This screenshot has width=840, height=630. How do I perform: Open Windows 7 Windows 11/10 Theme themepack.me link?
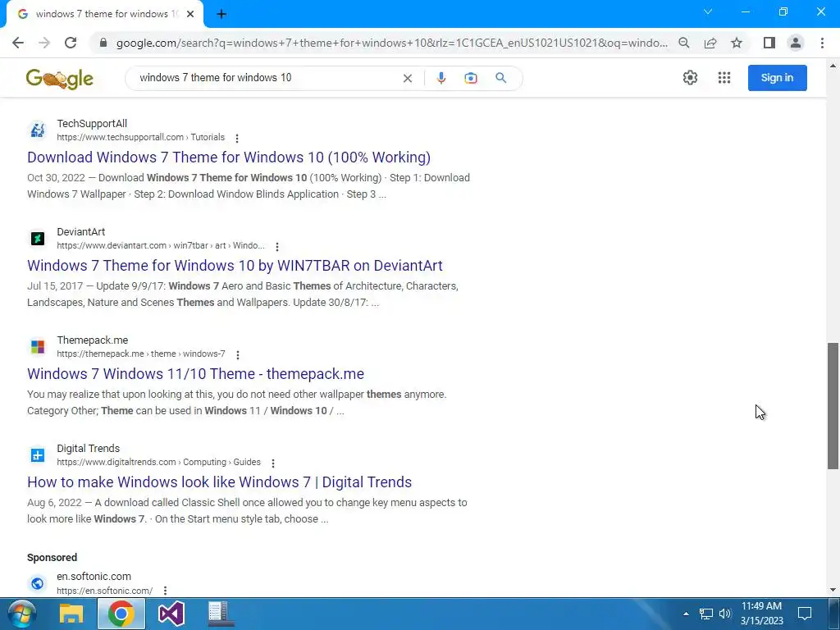point(195,373)
